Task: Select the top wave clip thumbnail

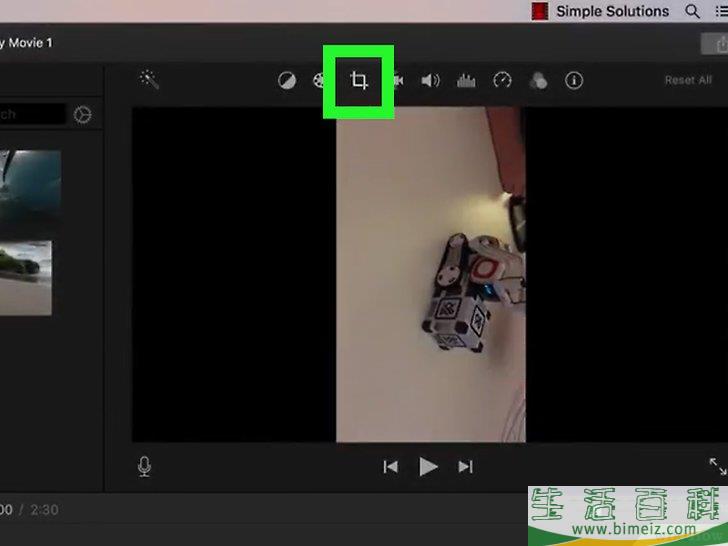Action: click(x=30, y=184)
